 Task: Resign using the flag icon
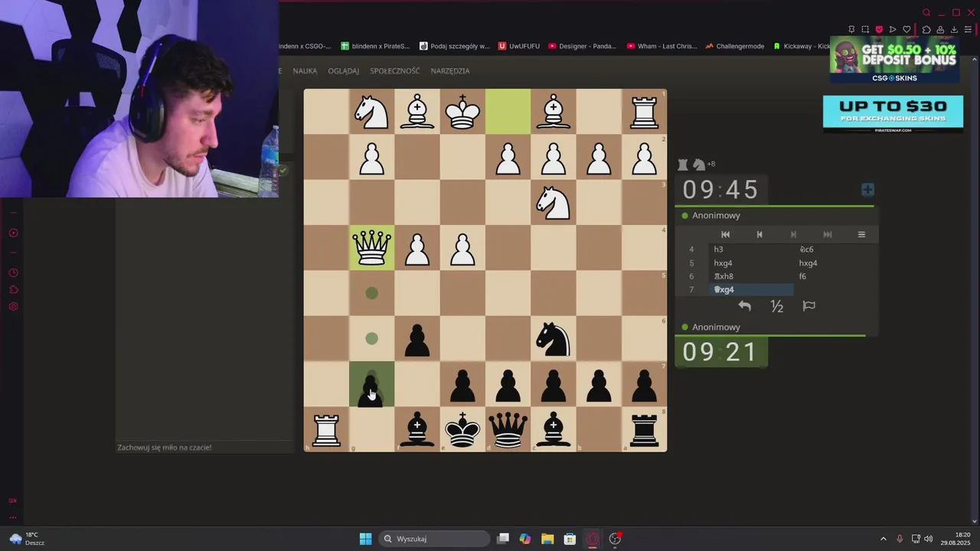point(808,306)
